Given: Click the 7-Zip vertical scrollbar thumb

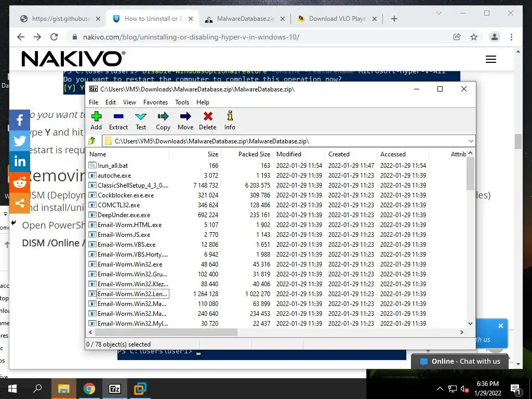Looking at the screenshot, I should point(470,174).
